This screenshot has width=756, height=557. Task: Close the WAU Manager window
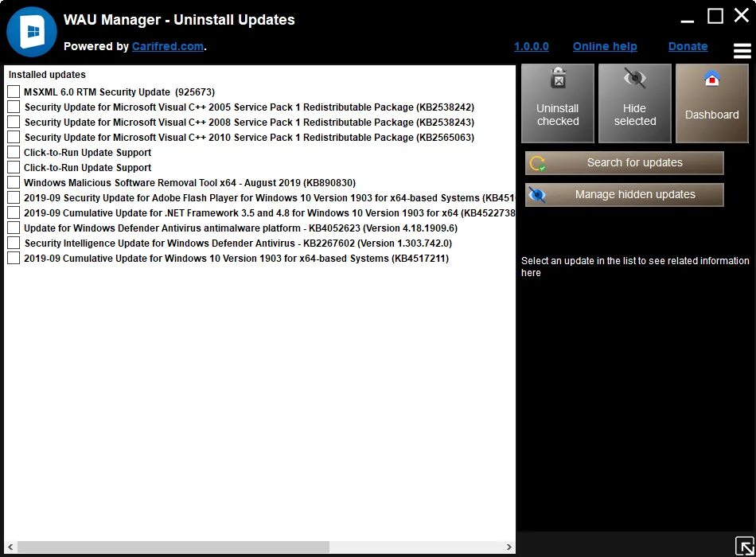click(742, 15)
